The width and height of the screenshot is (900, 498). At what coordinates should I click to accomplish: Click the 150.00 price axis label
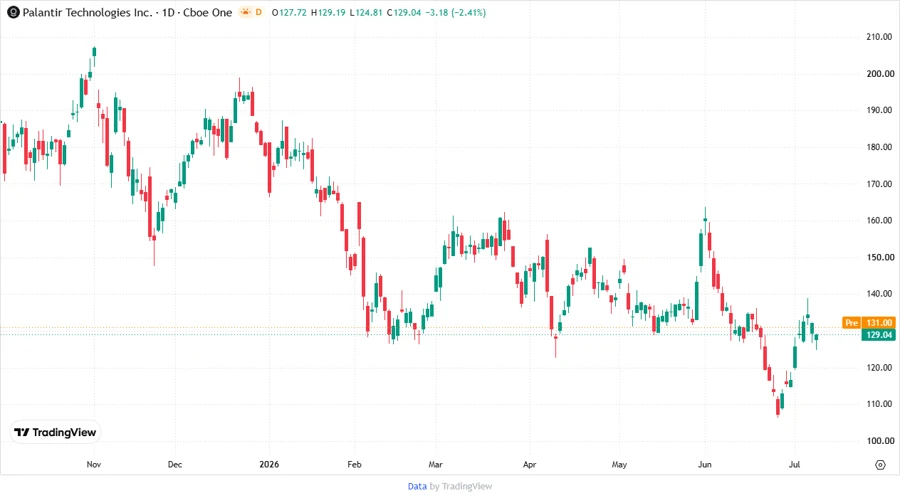pyautogui.click(x=880, y=257)
